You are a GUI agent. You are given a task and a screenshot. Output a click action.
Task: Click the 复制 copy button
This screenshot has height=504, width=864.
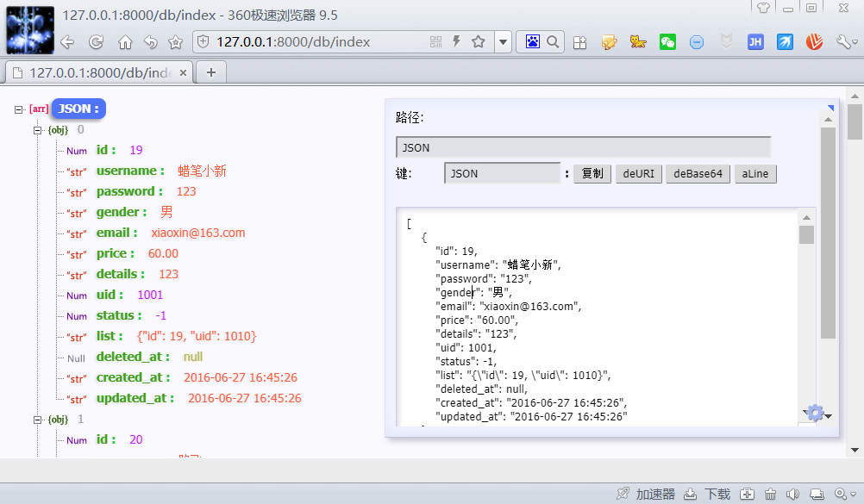pyautogui.click(x=592, y=173)
